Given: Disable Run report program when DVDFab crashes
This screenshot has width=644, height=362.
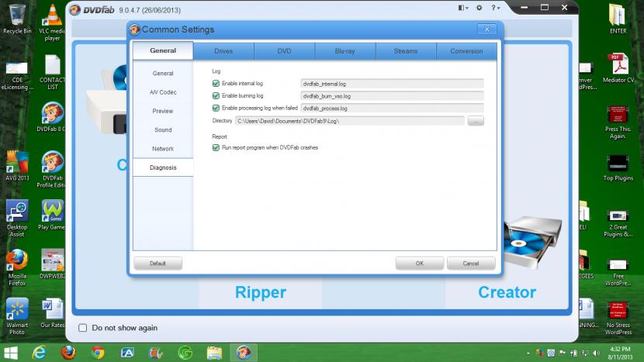Looking at the screenshot, I should [x=216, y=147].
